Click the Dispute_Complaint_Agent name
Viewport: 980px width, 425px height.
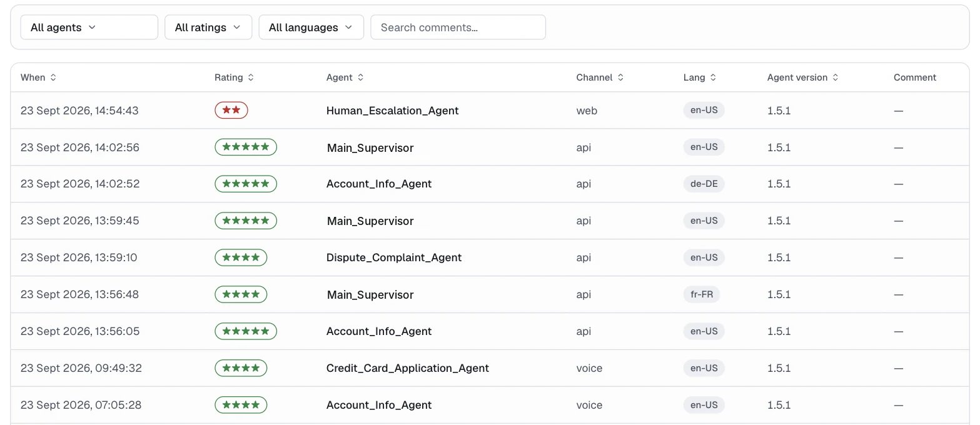pyautogui.click(x=394, y=257)
